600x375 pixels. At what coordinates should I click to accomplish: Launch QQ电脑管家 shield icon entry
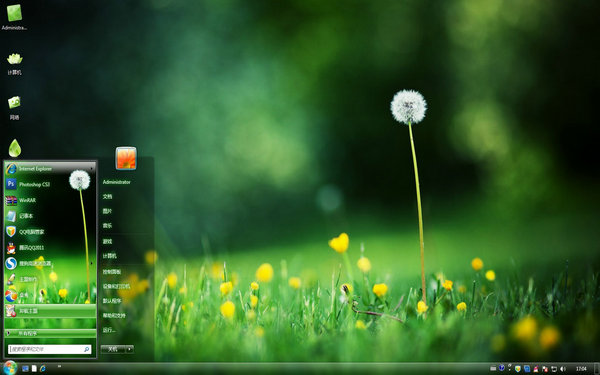click(50, 232)
